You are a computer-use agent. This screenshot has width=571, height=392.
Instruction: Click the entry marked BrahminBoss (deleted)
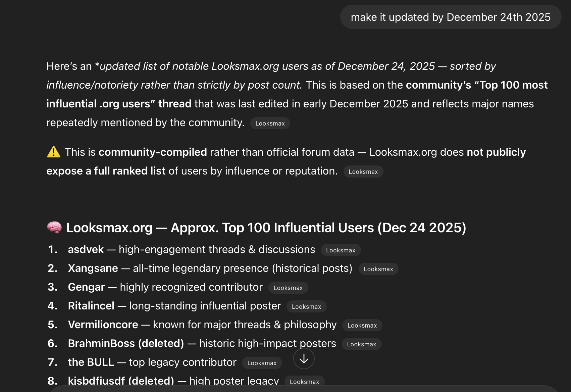[x=126, y=343]
